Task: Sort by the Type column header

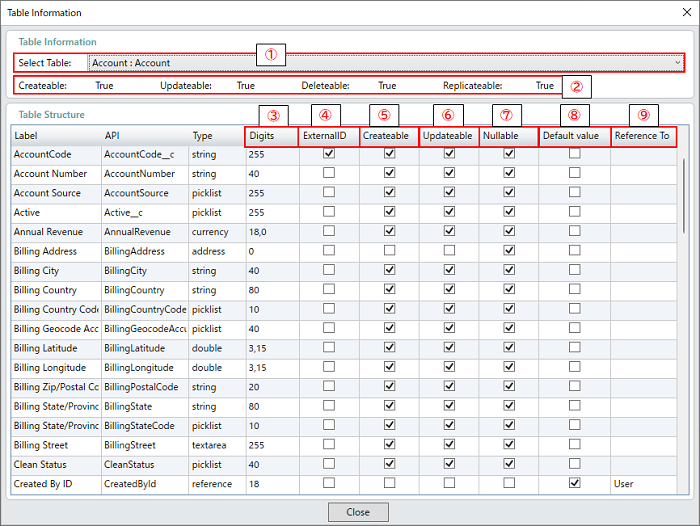Action: tap(217, 136)
